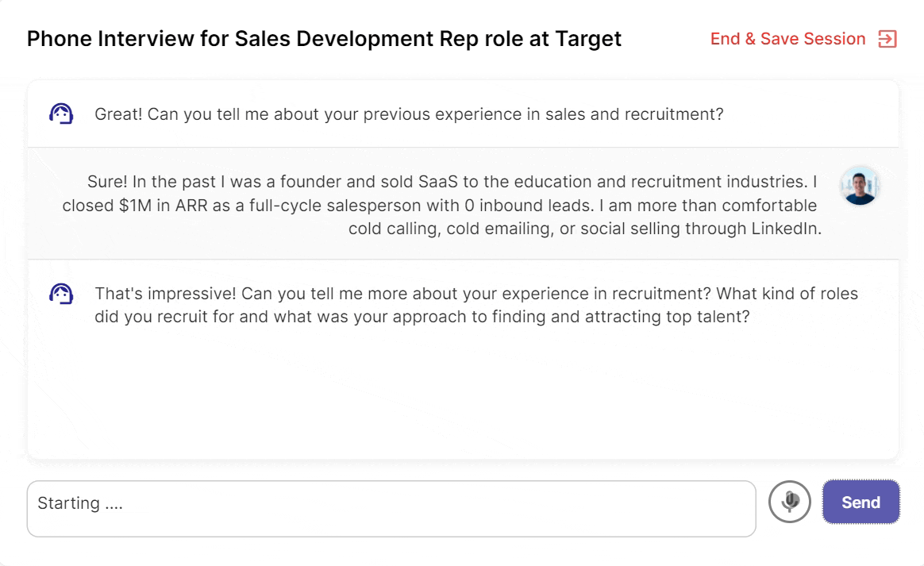Click the Phone Interview page title
924x566 pixels.
324,39
